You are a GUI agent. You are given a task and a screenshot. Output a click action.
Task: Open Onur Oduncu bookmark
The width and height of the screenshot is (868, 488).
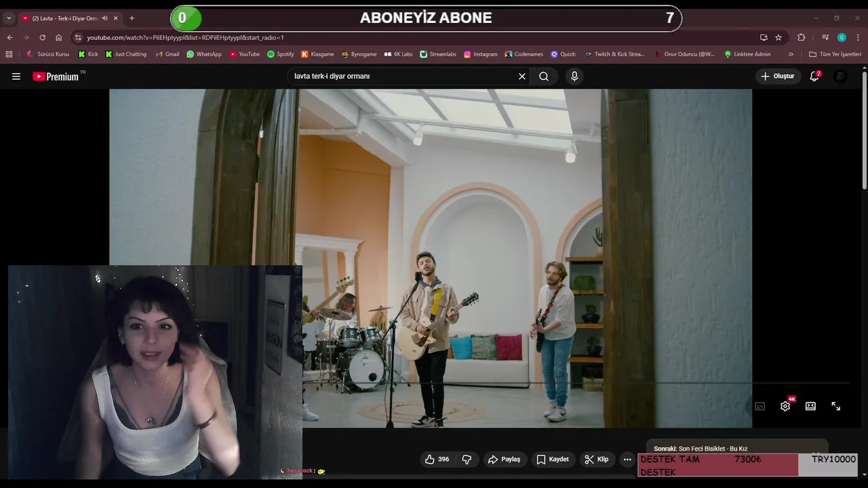click(684, 54)
